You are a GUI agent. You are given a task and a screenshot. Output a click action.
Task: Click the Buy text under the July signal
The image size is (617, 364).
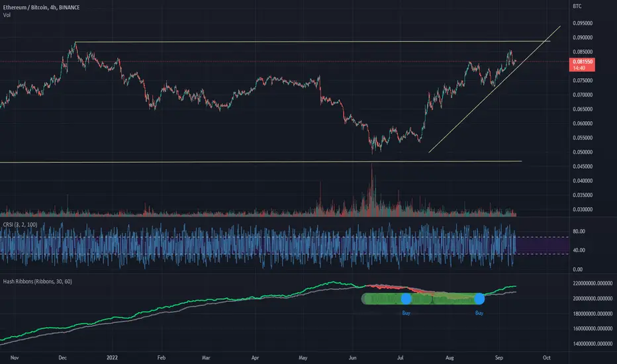pyautogui.click(x=406, y=313)
